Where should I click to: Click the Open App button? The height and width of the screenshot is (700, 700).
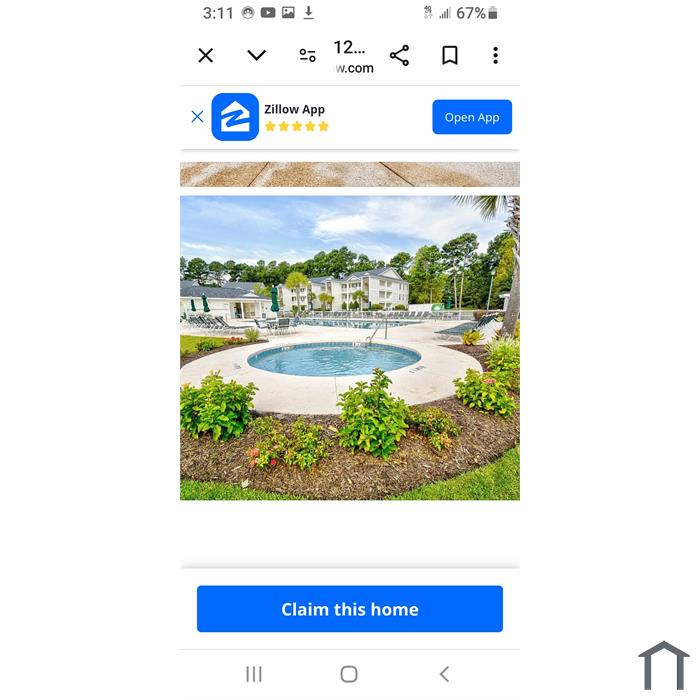[472, 117]
